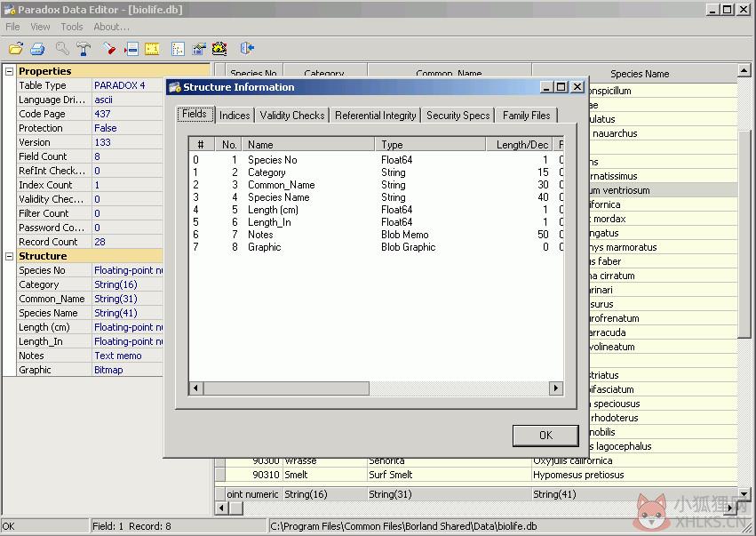
Task: Click the Type column header in dialog
Action: point(430,145)
